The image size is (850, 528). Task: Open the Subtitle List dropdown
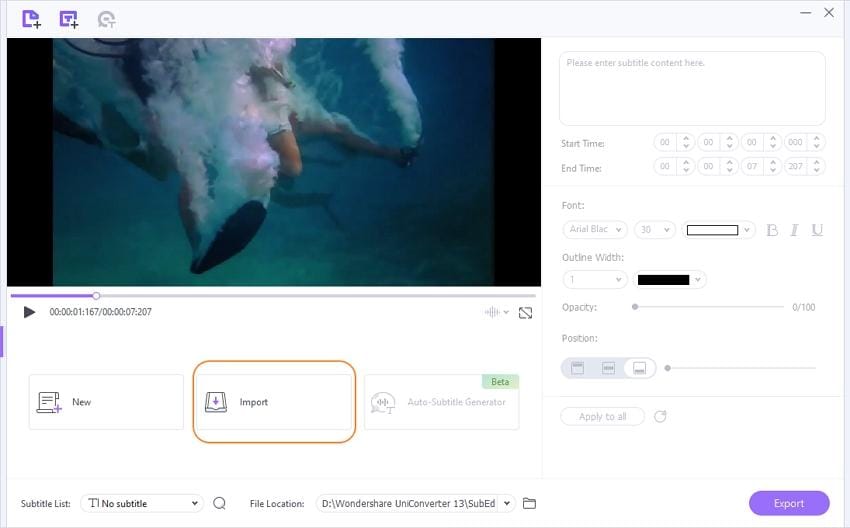[142, 503]
